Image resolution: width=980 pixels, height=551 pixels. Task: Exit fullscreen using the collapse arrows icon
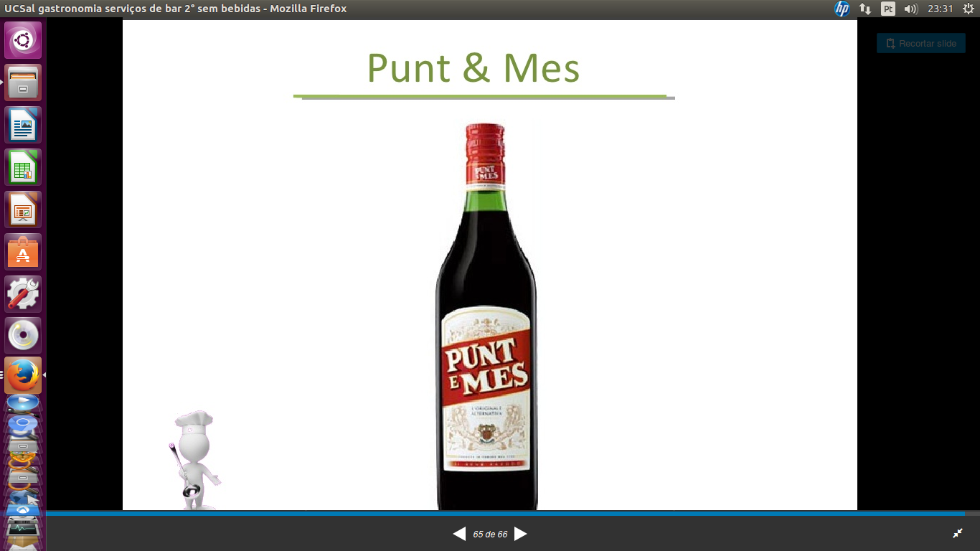coord(958,533)
